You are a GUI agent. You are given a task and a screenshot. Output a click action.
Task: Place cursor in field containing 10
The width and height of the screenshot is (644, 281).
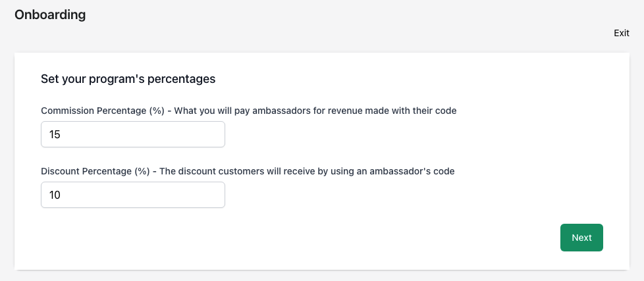point(133,195)
